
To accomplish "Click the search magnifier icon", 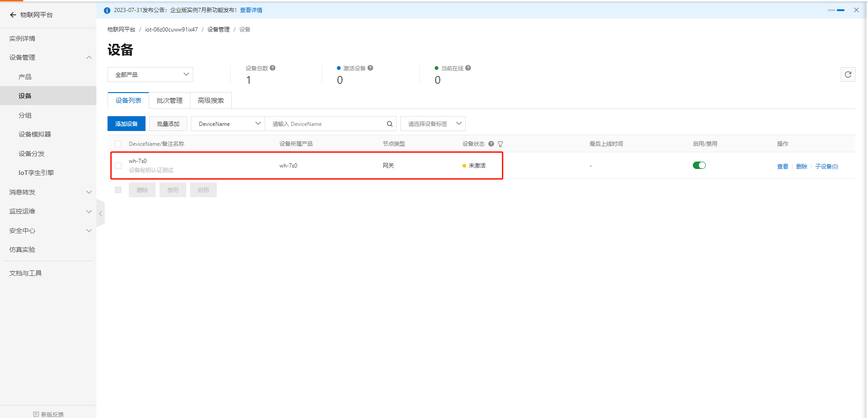I will (390, 124).
